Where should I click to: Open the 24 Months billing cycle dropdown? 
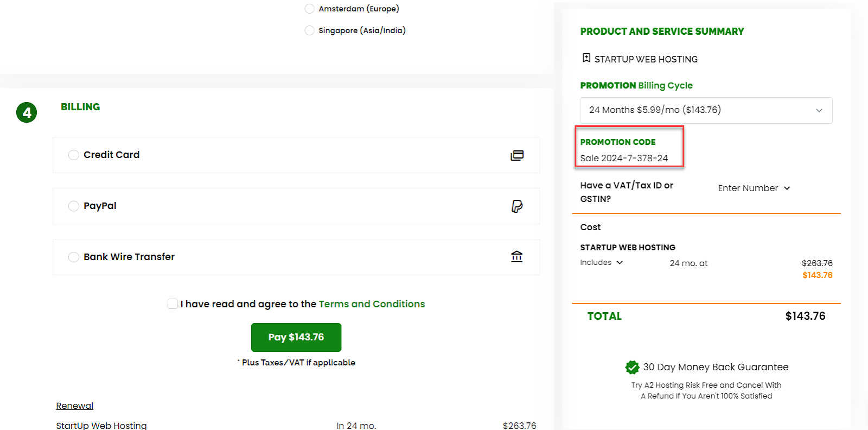[x=706, y=110]
